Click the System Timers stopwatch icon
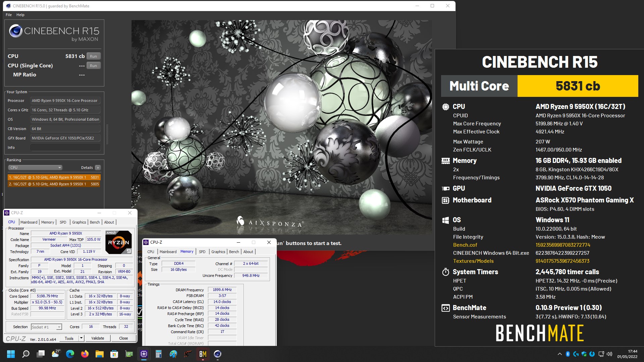Image resolution: width=644 pixels, height=362 pixels. (x=445, y=272)
